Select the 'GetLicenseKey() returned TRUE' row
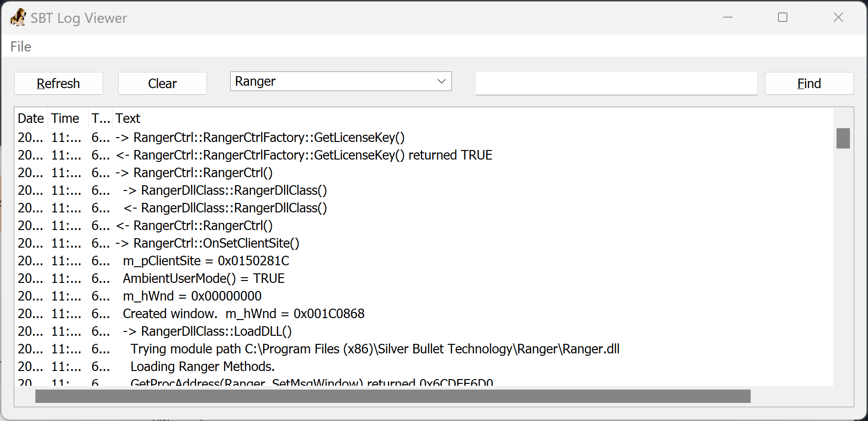Viewport: 868px width, 421px height. tap(424, 155)
